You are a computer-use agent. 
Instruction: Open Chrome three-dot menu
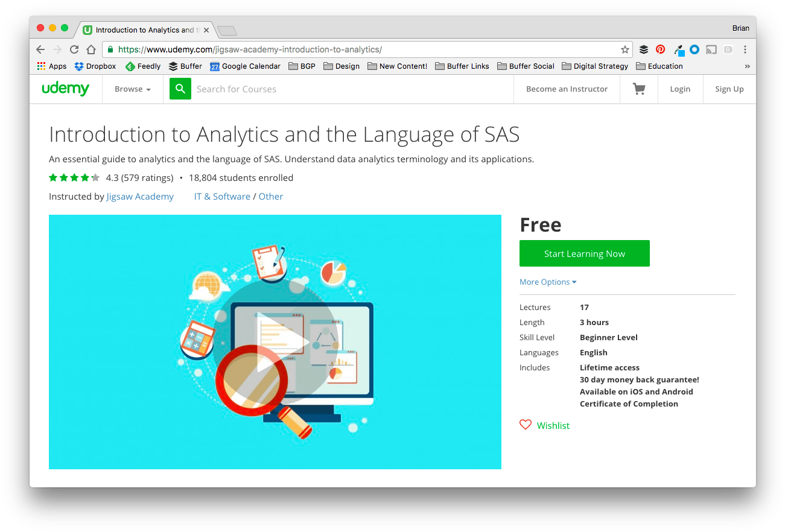click(x=745, y=49)
